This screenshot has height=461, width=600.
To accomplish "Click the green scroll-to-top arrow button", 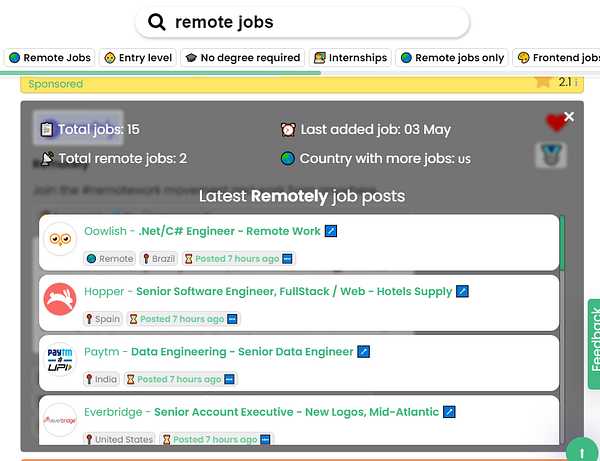I will tap(582, 451).
